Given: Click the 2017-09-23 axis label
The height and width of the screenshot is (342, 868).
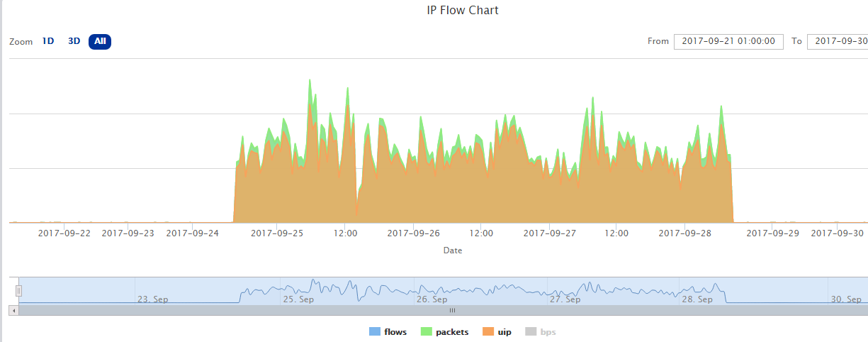Looking at the screenshot, I should tap(128, 233).
